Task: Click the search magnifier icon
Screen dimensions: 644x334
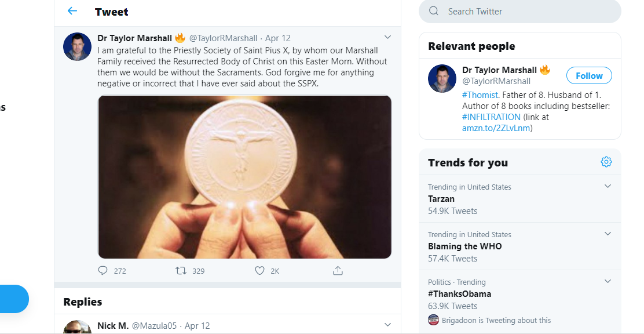Action: point(434,11)
